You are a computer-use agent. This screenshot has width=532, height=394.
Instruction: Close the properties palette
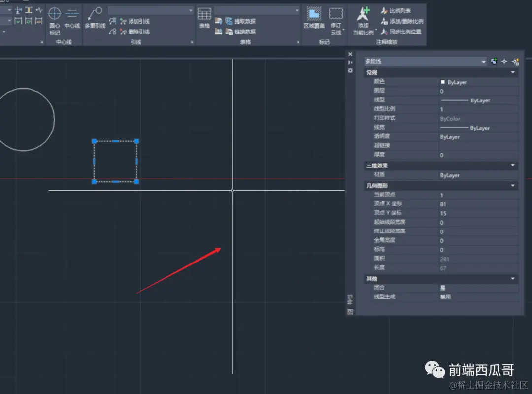click(x=350, y=54)
